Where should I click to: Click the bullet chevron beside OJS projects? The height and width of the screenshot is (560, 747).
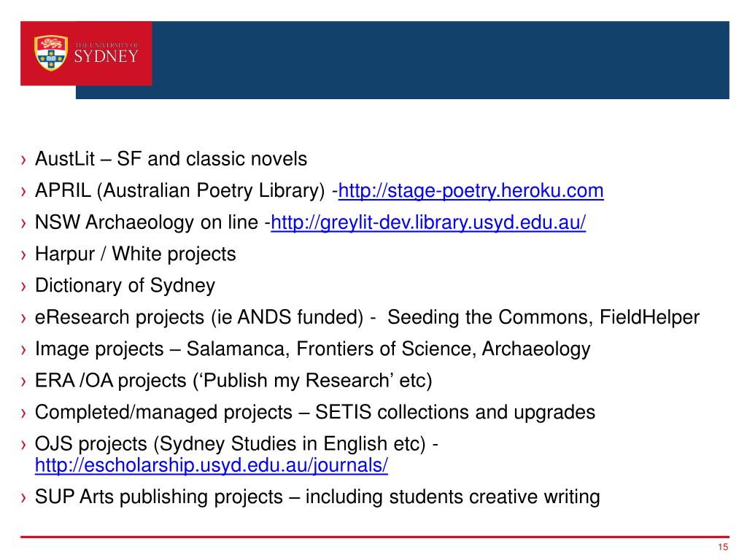[x=24, y=446]
